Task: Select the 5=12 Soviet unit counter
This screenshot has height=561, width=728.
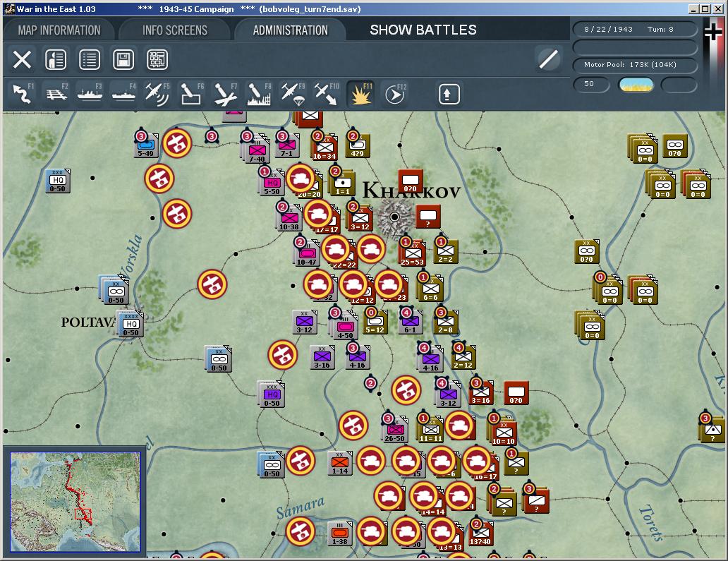Action: point(375,321)
